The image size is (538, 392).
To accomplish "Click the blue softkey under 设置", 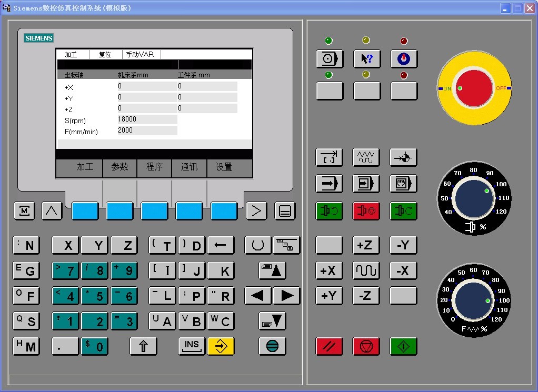I will [x=224, y=210].
